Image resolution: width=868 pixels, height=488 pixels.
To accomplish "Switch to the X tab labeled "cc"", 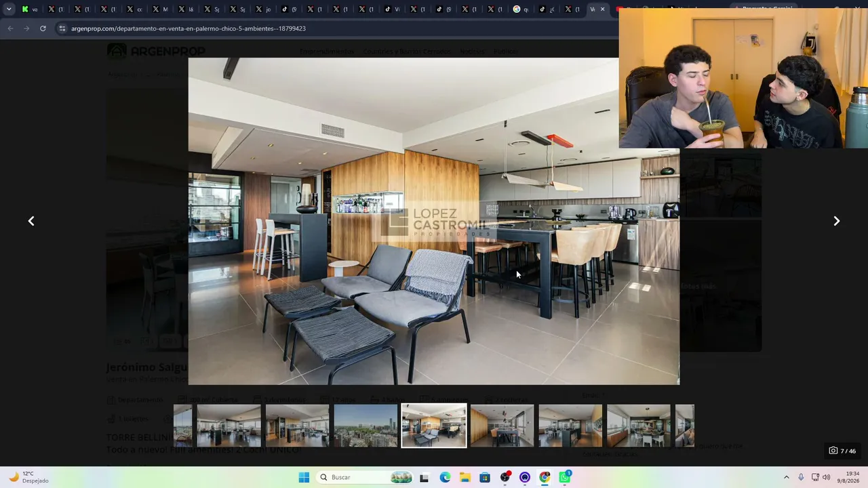I will [x=134, y=9].
